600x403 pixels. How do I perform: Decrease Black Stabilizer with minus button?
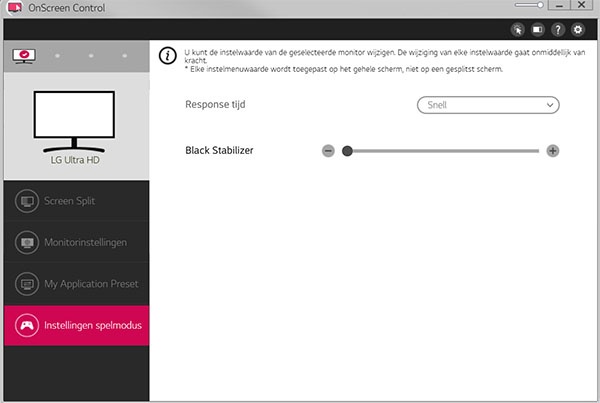click(x=328, y=151)
